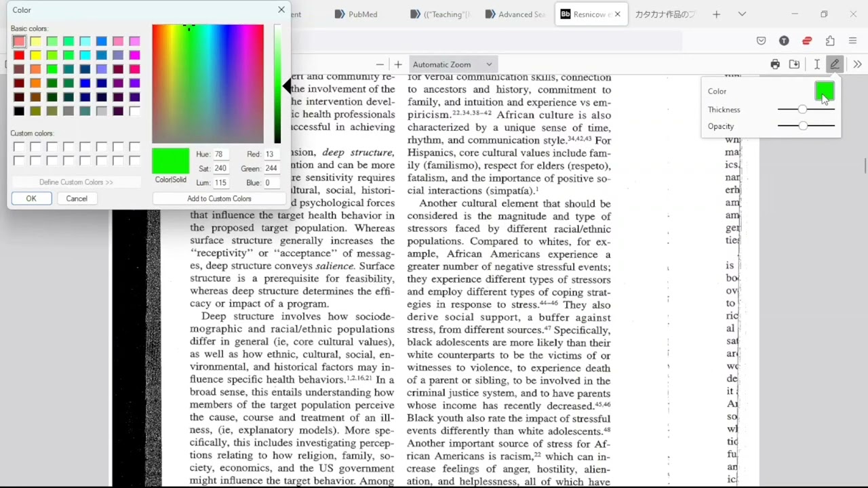The width and height of the screenshot is (868, 488).
Task: Click OK in the Color dialog
Action: (31, 199)
